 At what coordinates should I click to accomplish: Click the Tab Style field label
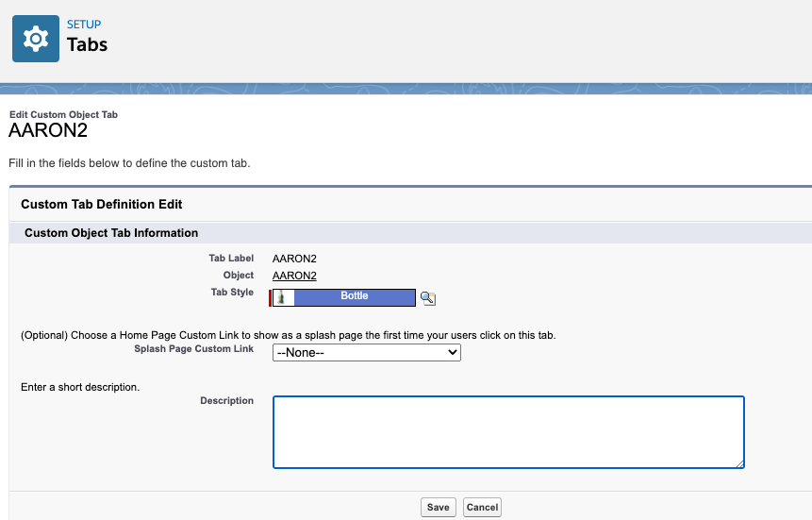[232, 293]
